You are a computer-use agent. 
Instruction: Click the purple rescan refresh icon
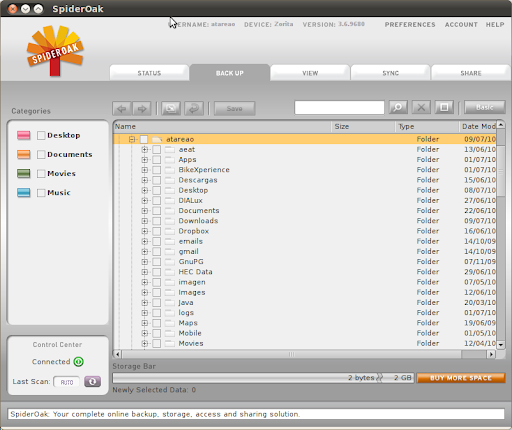92,382
